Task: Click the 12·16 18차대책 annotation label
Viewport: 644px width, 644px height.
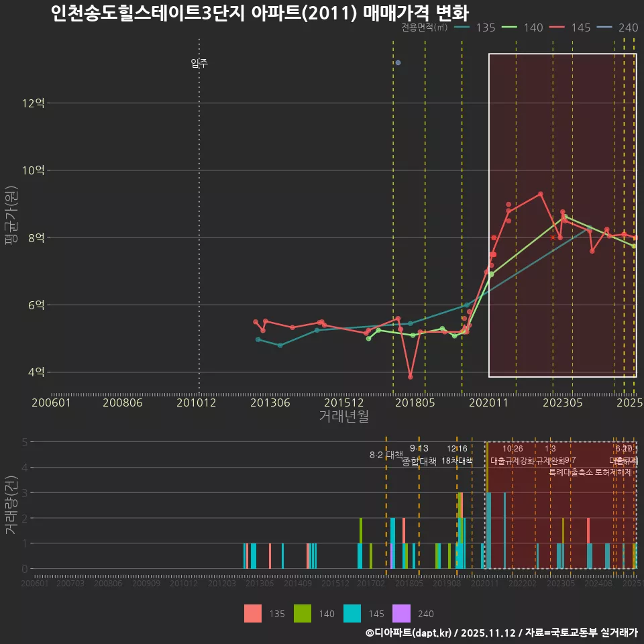Action: [x=459, y=455]
